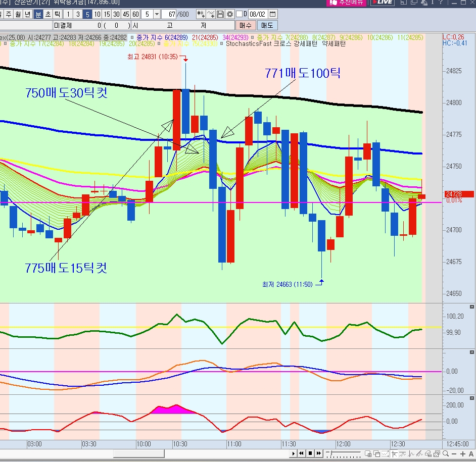The height and width of the screenshot is (462, 476).
Task: Open the 추천메뉴 menu
Action: click(346, 3)
